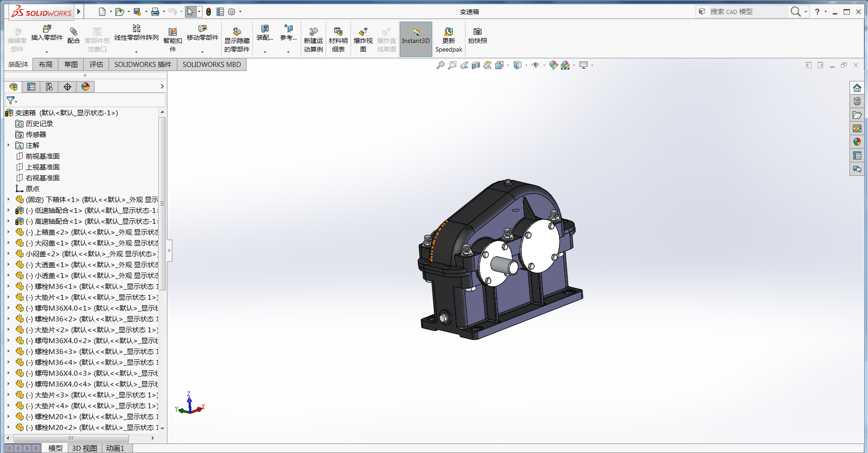Open the ConfigurationManager tab icon
868x453 pixels.
coord(49,87)
